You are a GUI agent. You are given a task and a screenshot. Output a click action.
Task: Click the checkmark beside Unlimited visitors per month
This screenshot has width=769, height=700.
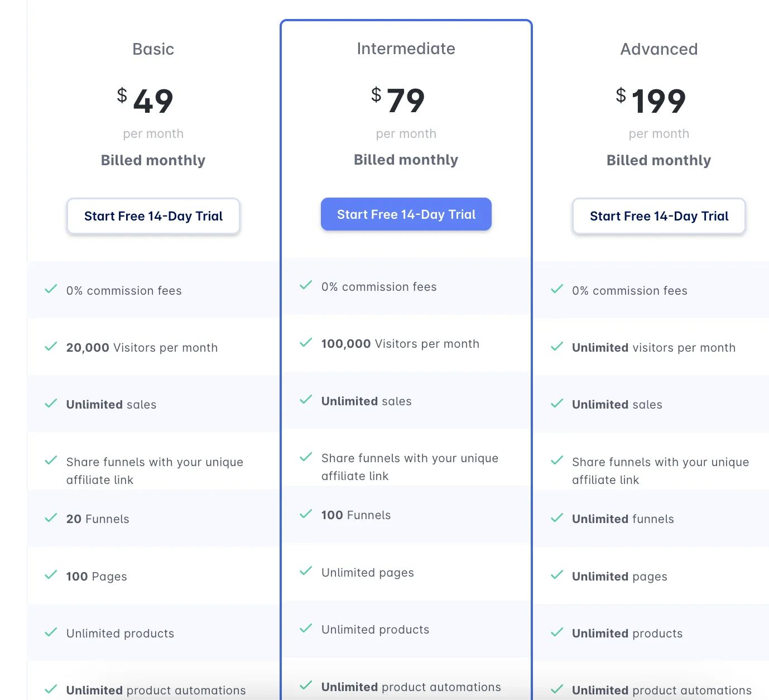pos(557,347)
